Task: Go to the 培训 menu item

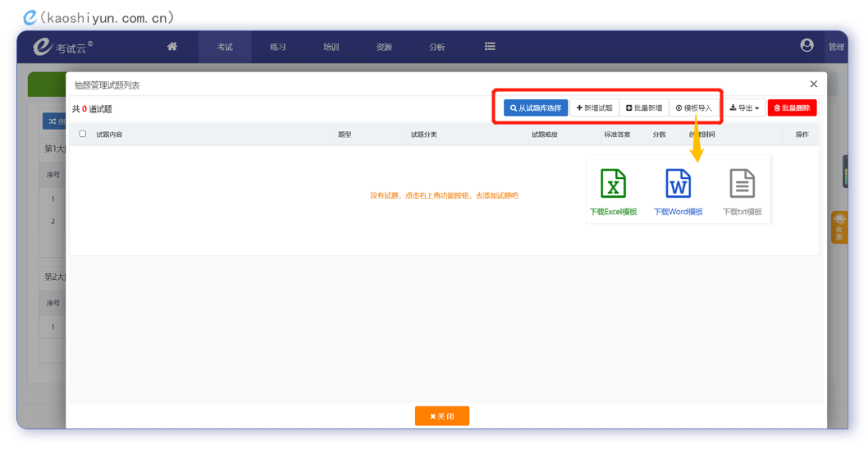Action: pos(331,47)
